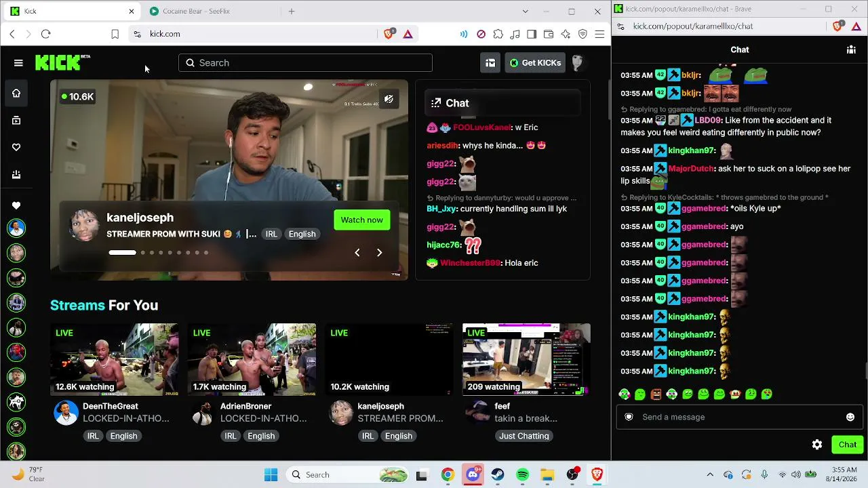Screen dimensions: 868x488
Task: Open Brave Shields in main window
Action: (x=389, y=34)
